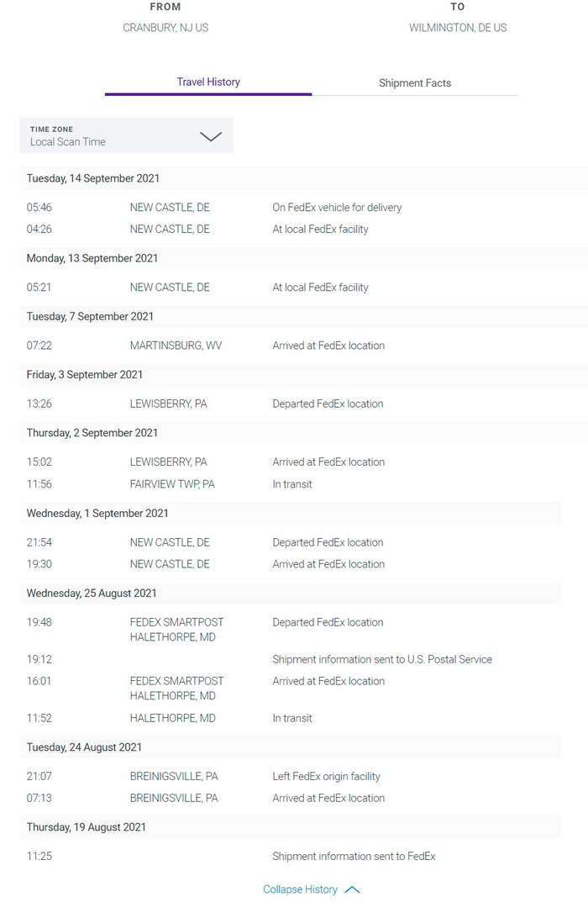Click the On FedEx vehicle for delivery status
588x913 pixels.
point(337,208)
